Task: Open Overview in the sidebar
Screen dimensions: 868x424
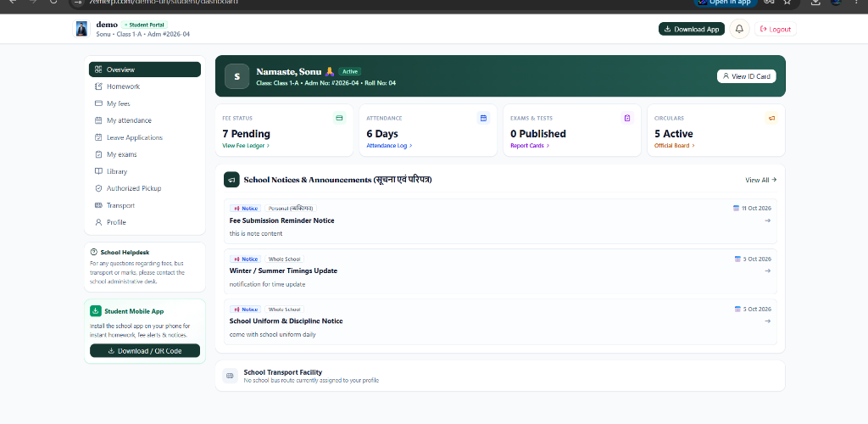Action: coord(145,70)
